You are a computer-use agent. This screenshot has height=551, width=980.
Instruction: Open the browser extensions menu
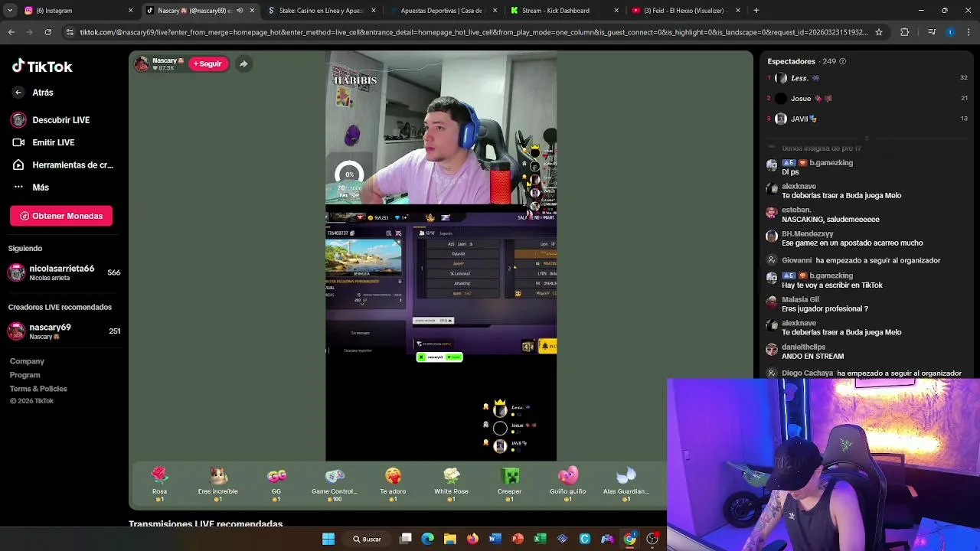(905, 32)
